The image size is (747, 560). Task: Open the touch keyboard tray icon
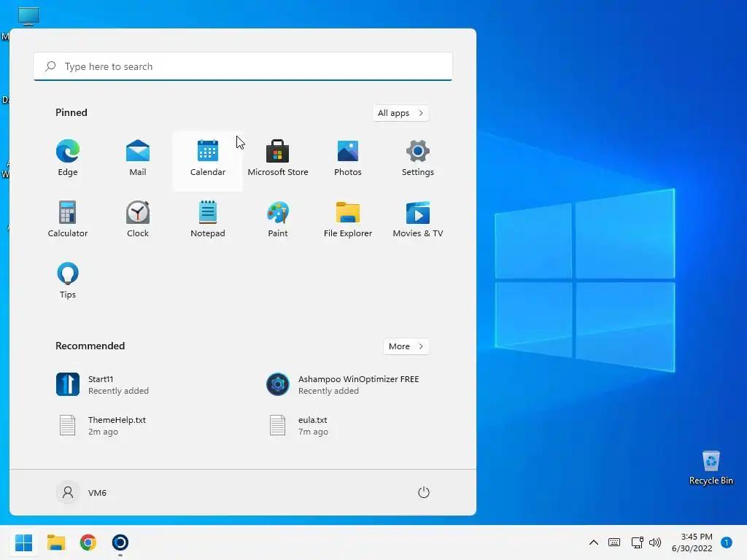pyautogui.click(x=614, y=542)
